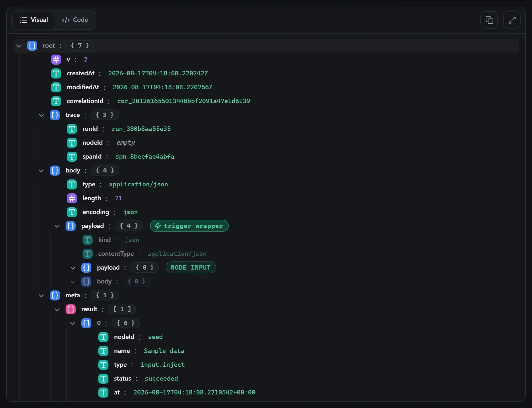The width and height of the screenshot is (532, 408).
Task: Click the text icon beside contentType
Action: [x=88, y=254]
